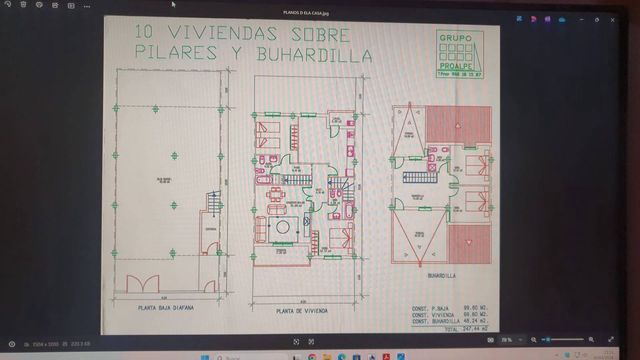Click the zoom out magnifier icon
Screen dimensions: 640x360
pyautogui.click(x=533, y=340)
